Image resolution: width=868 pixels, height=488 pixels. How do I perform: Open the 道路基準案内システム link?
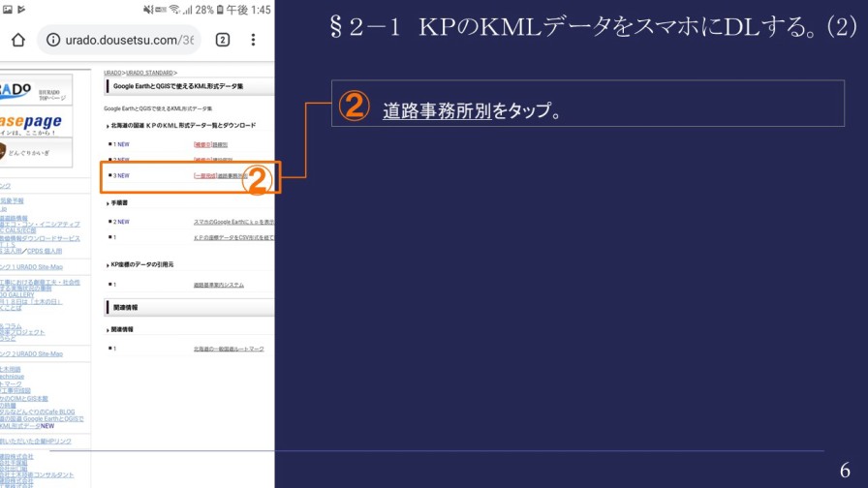[x=218, y=285]
